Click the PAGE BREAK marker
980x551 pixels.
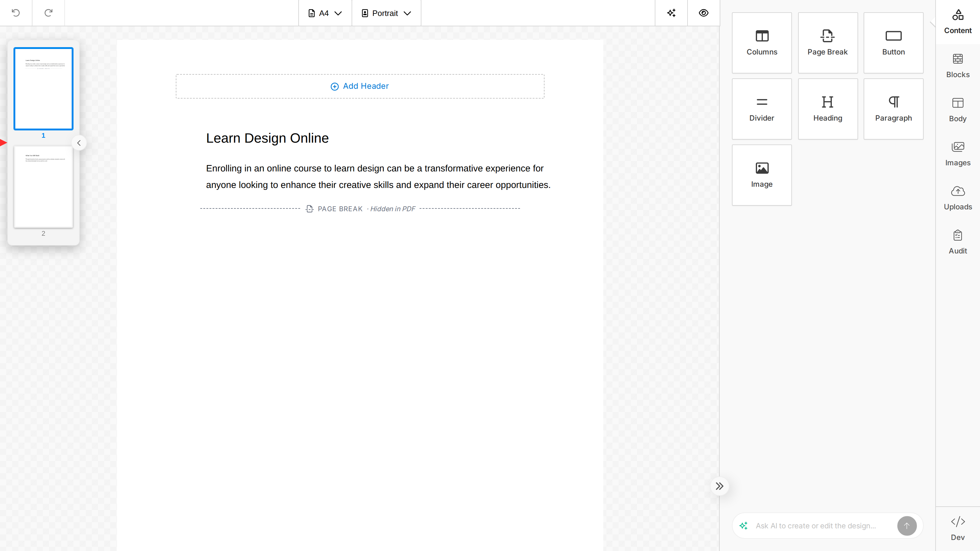[360, 209]
